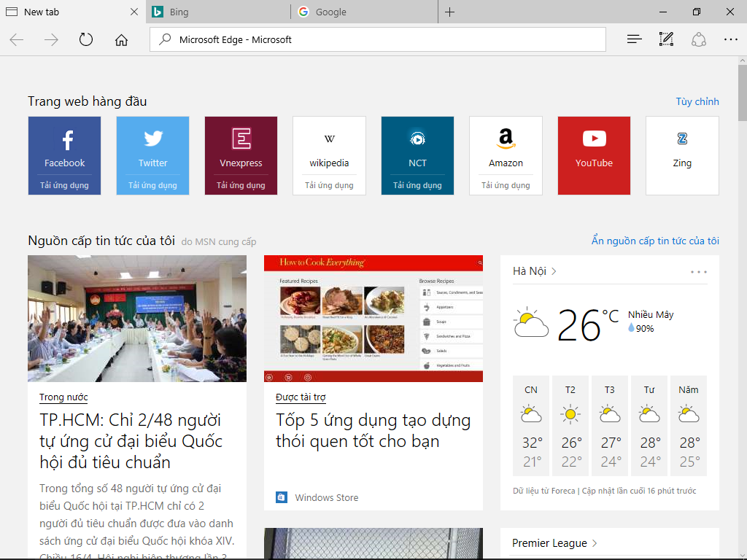Open Tốp 5 ứng dụng tạo dựng headline
The image size is (747, 560).
[x=373, y=430]
